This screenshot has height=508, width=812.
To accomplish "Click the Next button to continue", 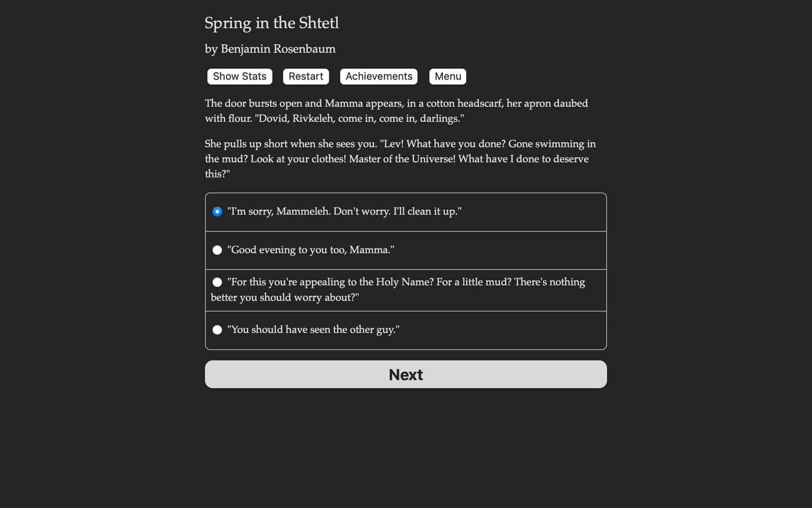I will (406, 374).
